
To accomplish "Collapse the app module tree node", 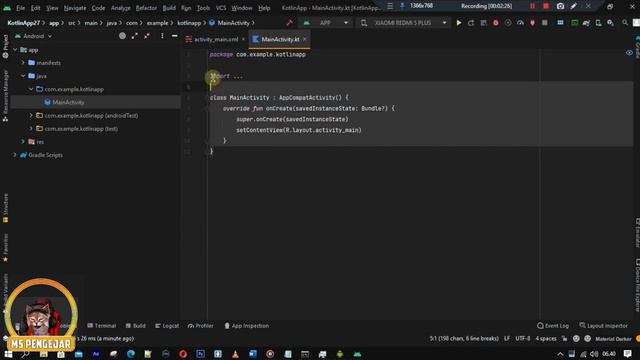I will coord(15,50).
